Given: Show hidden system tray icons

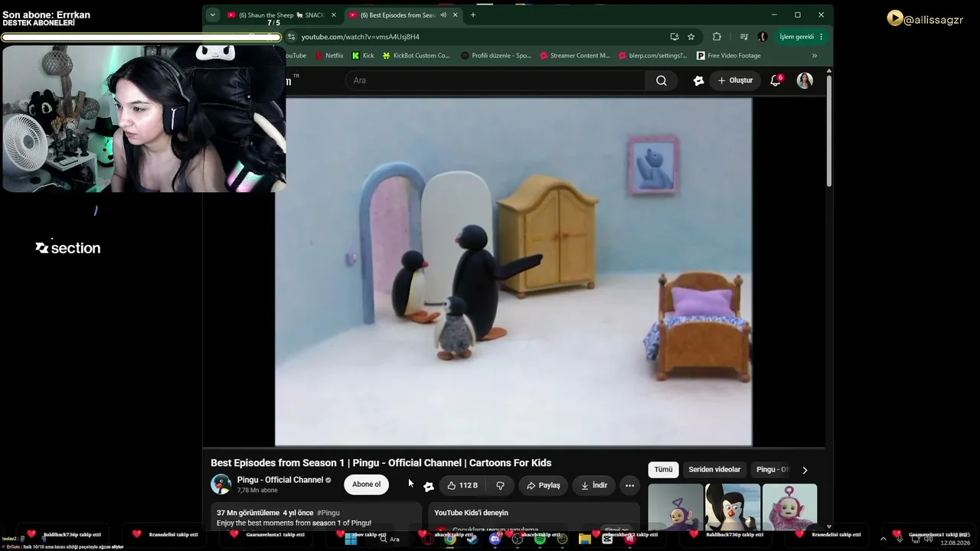Looking at the screenshot, I should [x=883, y=539].
